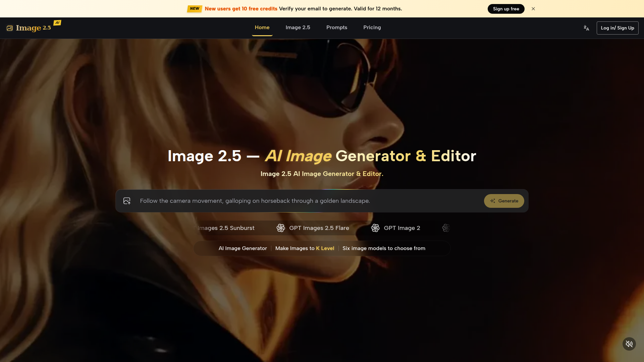Click subtitle 'Image 2.5 AI Image Generator & Editor.'
Viewport: 644px width, 362px height.
pyautogui.click(x=322, y=174)
